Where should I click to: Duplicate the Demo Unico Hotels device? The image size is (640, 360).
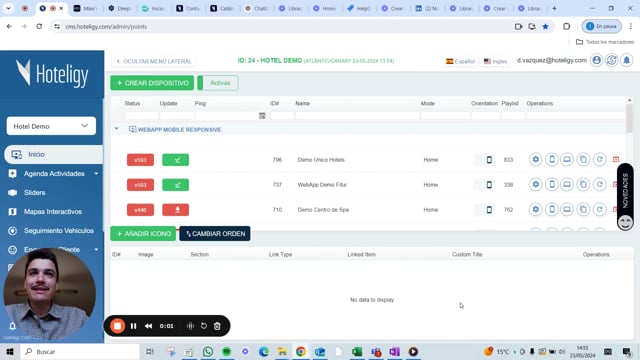tap(583, 160)
